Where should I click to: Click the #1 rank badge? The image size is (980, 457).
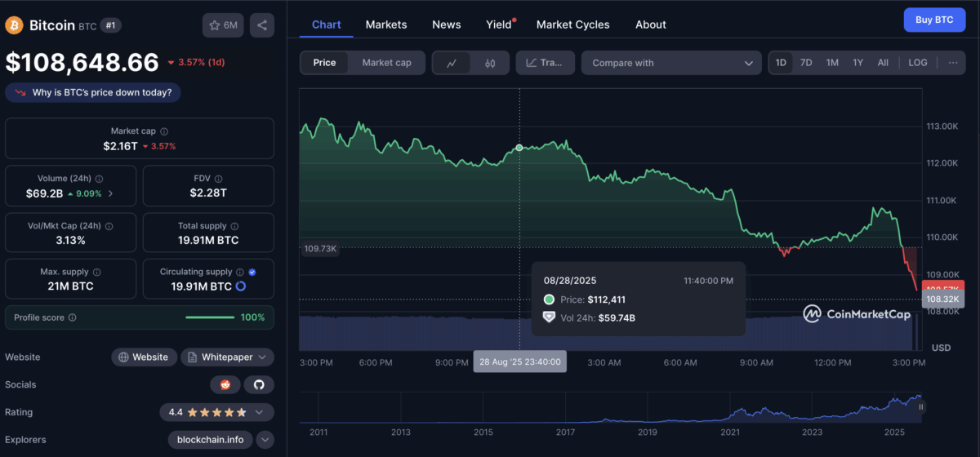[112, 25]
